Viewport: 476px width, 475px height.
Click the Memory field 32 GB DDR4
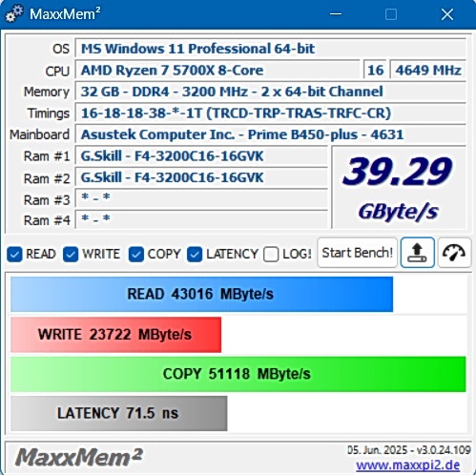[271, 92]
